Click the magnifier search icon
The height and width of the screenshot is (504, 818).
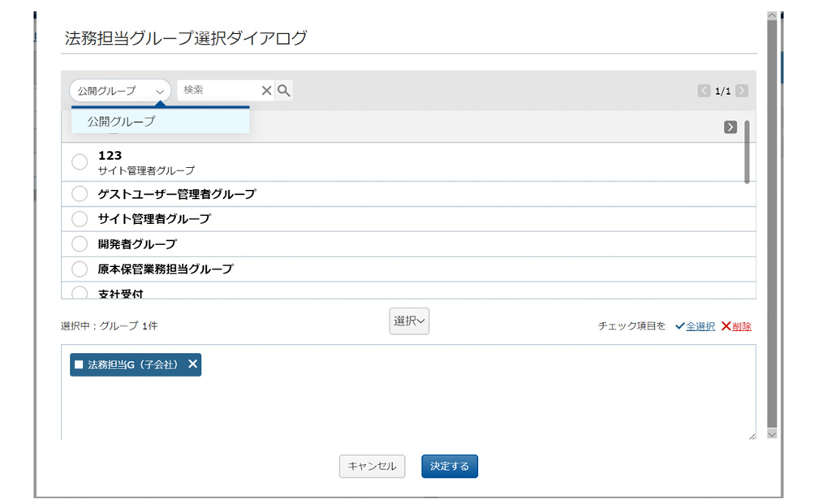[x=283, y=91]
